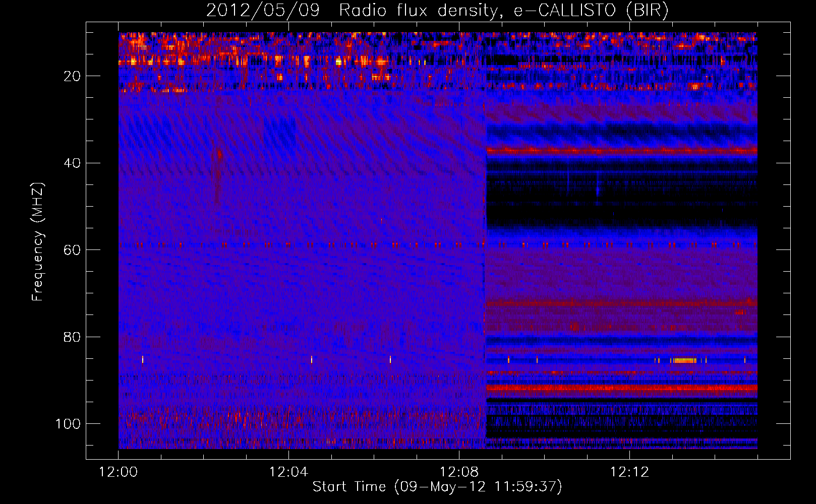Click the 40 tick label on the frequency axis

coord(72,163)
